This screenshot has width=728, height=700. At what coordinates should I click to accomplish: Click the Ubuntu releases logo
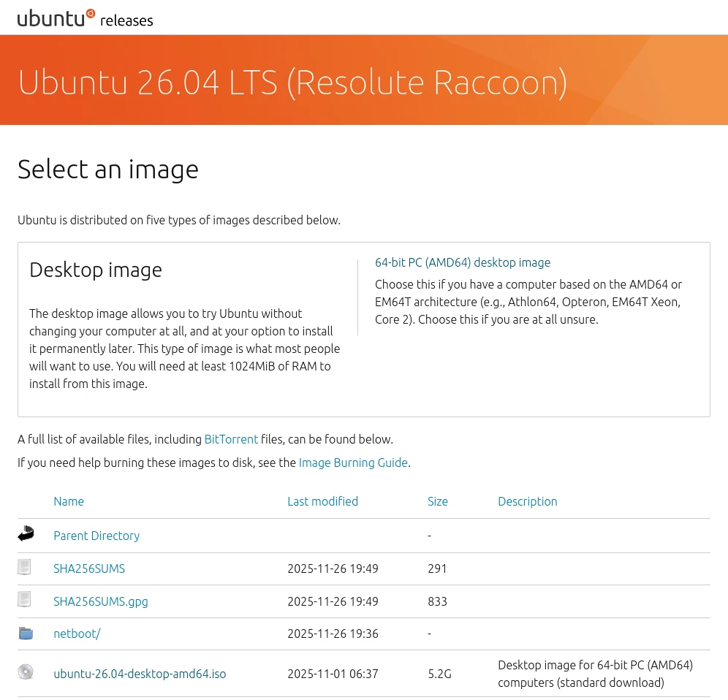[85, 18]
